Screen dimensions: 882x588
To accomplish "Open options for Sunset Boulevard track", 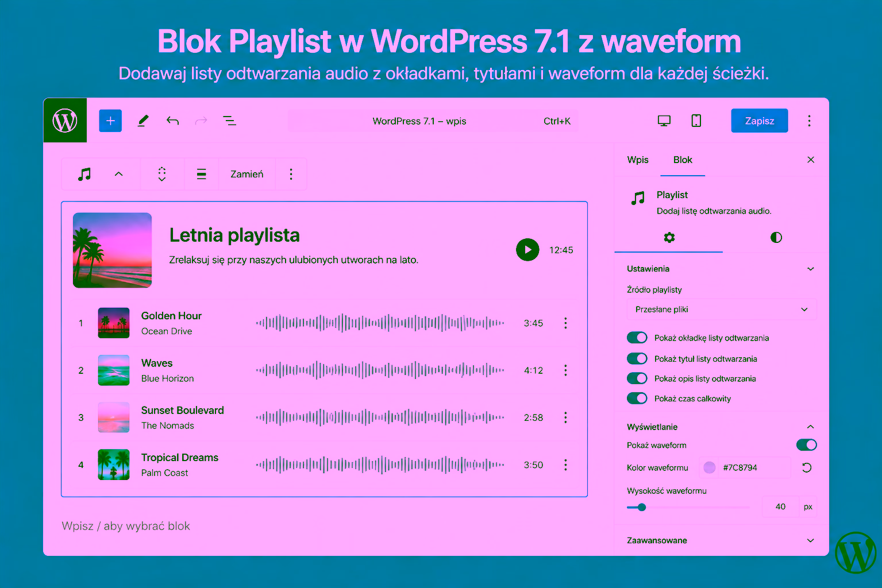I will 565,417.
